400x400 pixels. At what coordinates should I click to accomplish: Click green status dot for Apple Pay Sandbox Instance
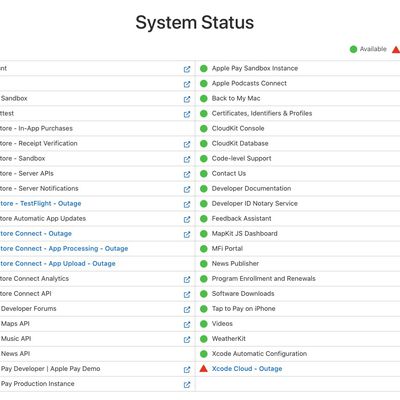click(x=204, y=69)
